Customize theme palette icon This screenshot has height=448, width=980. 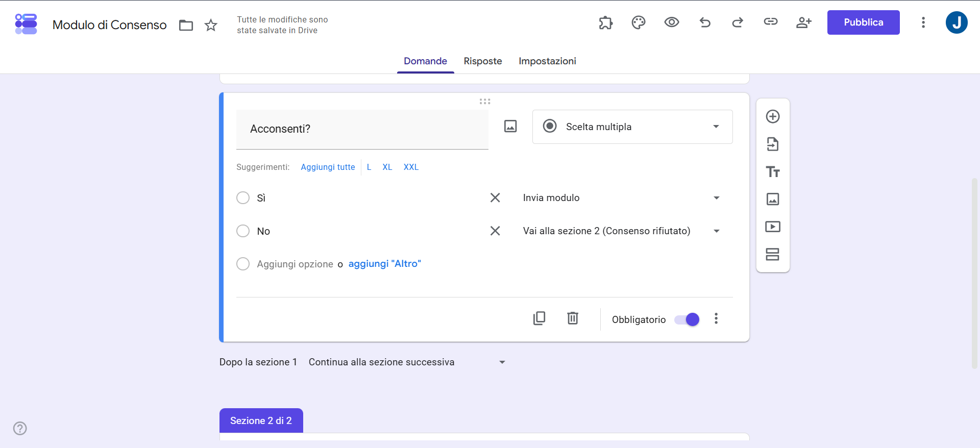coord(639,22)
